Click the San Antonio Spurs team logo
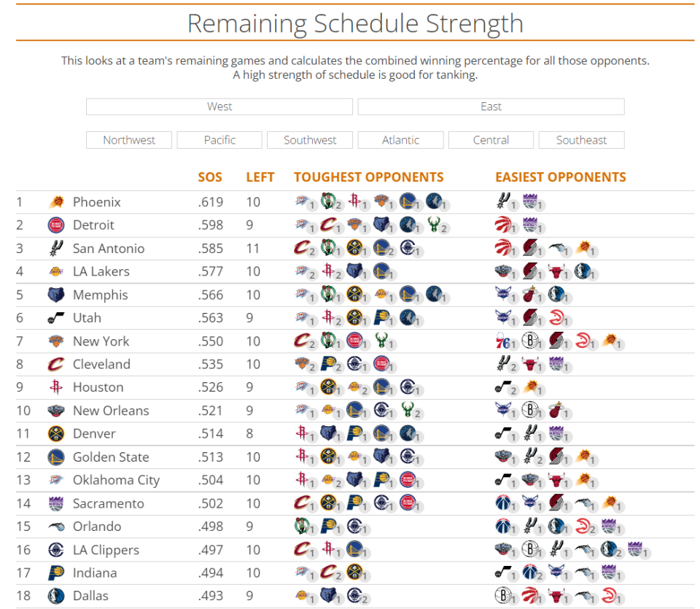 coord(56,248)
